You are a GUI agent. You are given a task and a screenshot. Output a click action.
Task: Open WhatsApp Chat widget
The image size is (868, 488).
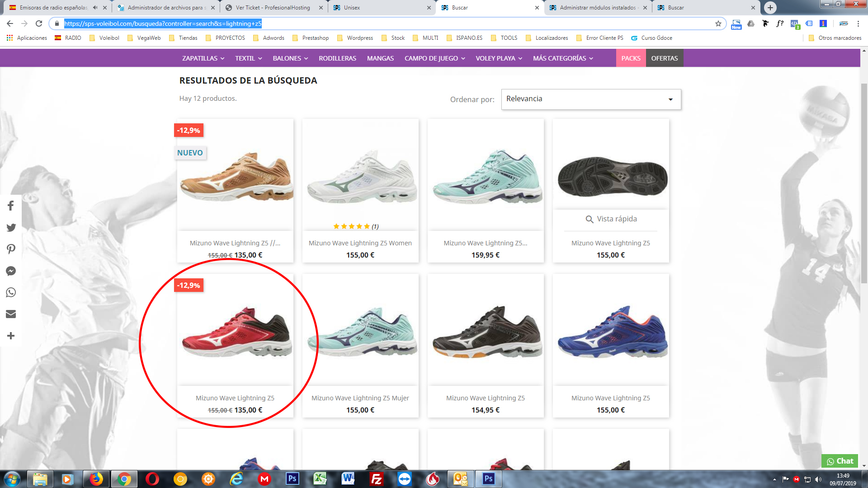coord(840,461)
